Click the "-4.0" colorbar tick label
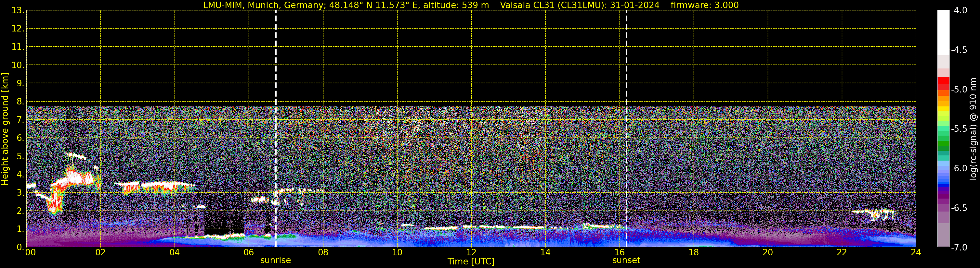Screen dimensions: 980x268 point(960,10)
